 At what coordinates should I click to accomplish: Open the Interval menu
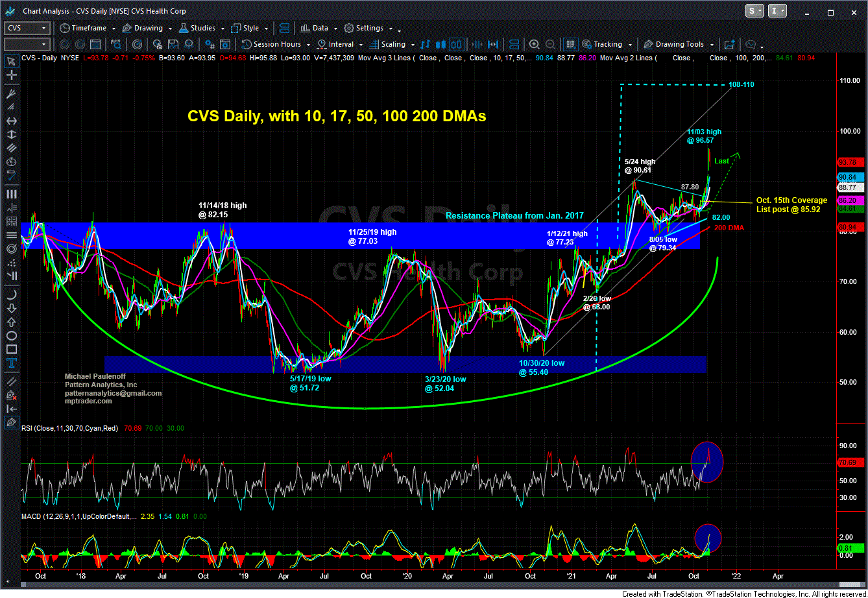pos(341,44)
